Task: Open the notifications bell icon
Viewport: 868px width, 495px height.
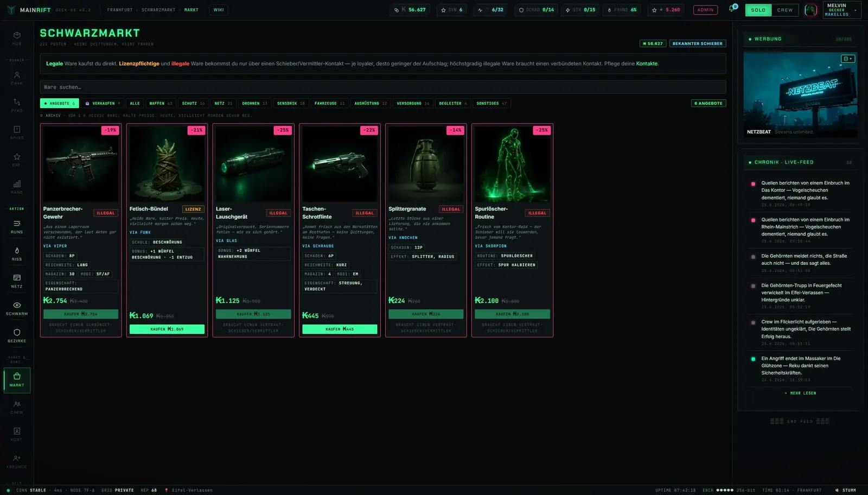Action: pyautogui.click(x=731, y=9)
